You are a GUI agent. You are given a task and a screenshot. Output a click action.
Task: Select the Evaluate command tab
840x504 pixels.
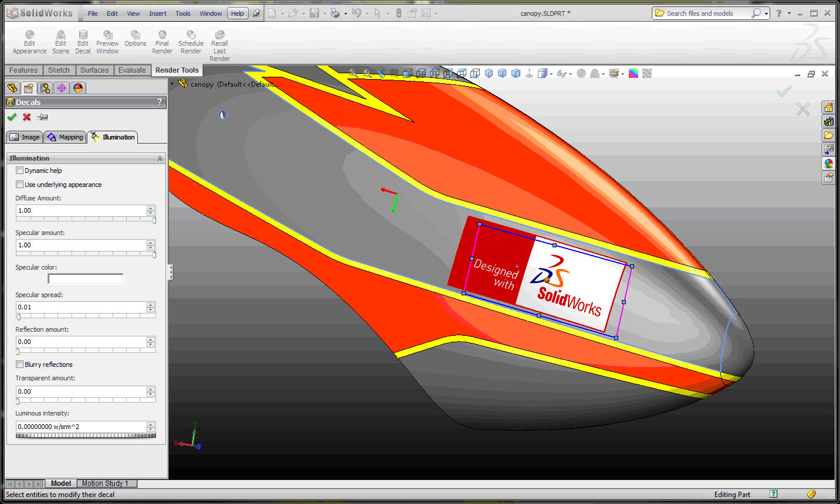pyautogui.click(x=132, y=70)
